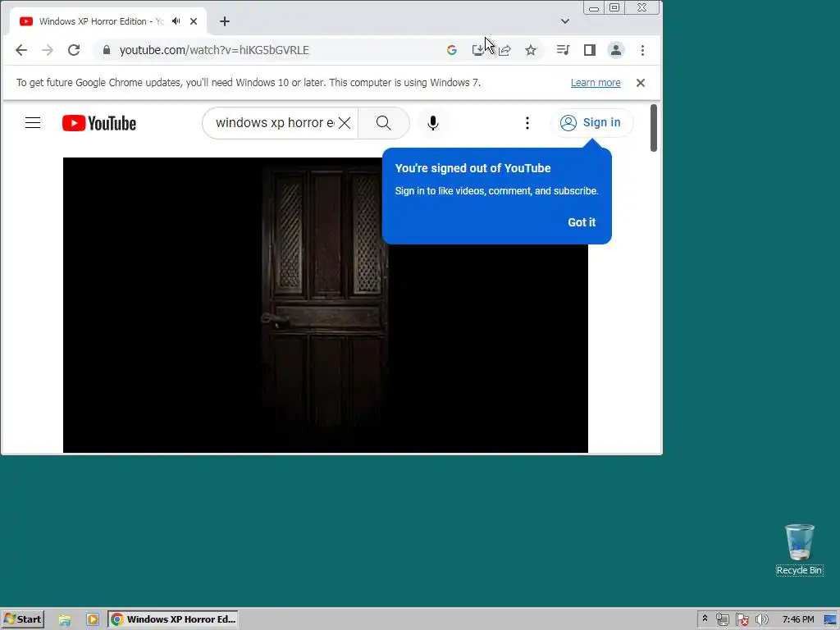The height and width of the screenshot is (630, 840).
Task: Clear the YouTube search query
Action: click(x=345, y=123)
